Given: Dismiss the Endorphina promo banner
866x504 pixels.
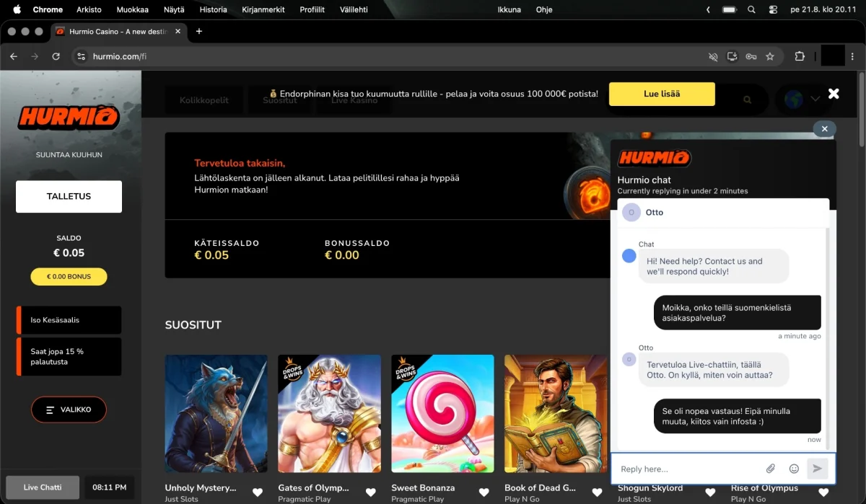Looking at the screenshot, I should click(834, 94).
